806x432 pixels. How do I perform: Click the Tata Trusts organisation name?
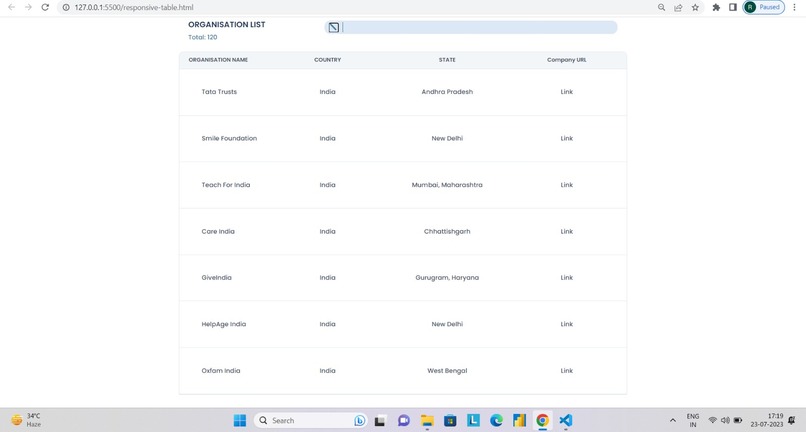219,92
